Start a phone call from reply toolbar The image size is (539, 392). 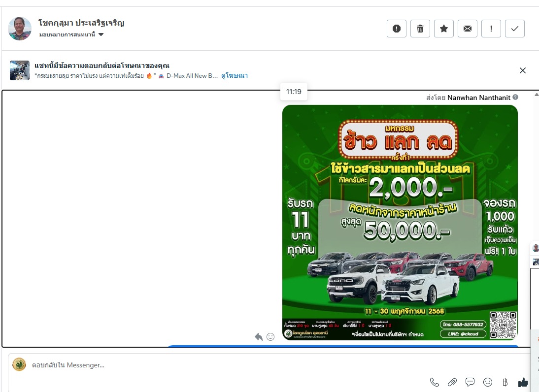pyautogui.click(x=435, y=382)
